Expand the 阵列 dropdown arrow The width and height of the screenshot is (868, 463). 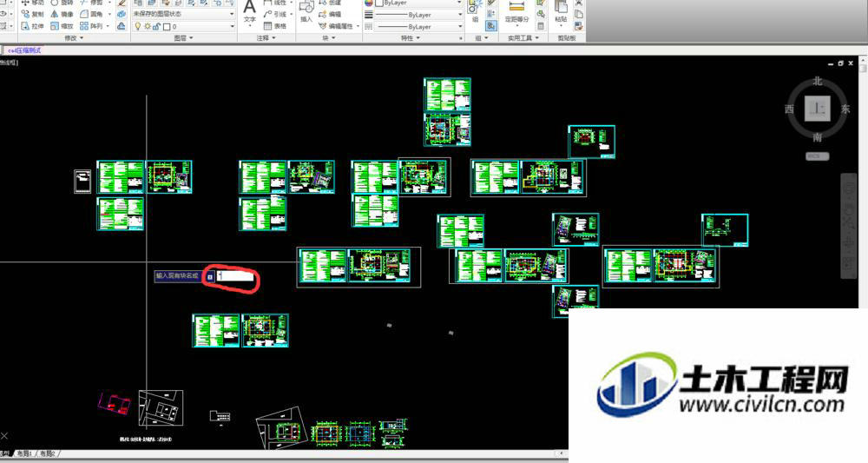click(108, 26)
